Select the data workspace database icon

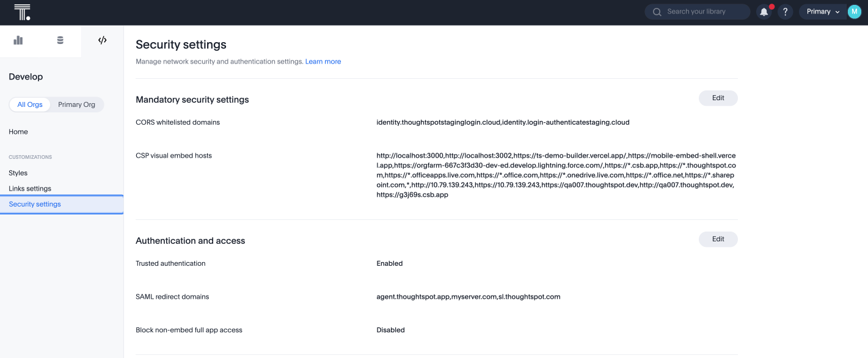60,40
